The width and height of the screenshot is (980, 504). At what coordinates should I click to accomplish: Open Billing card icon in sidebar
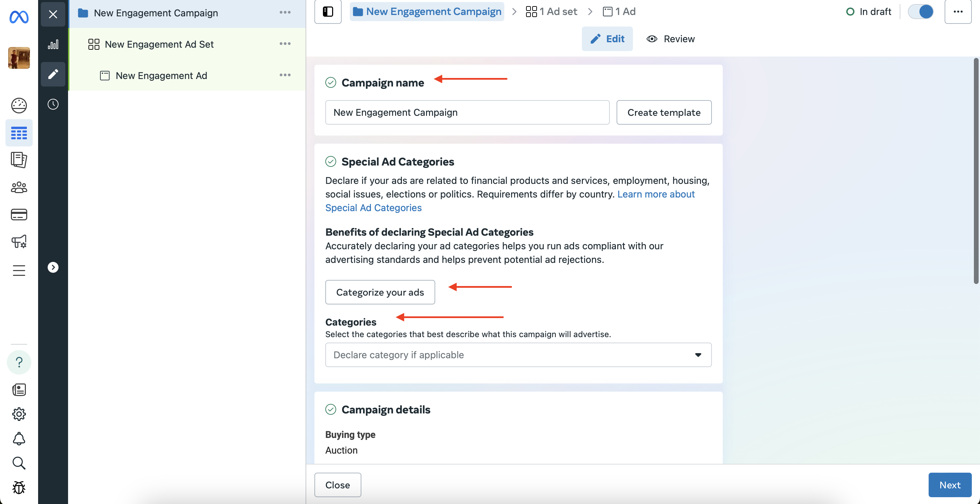(x=19, y=214)
